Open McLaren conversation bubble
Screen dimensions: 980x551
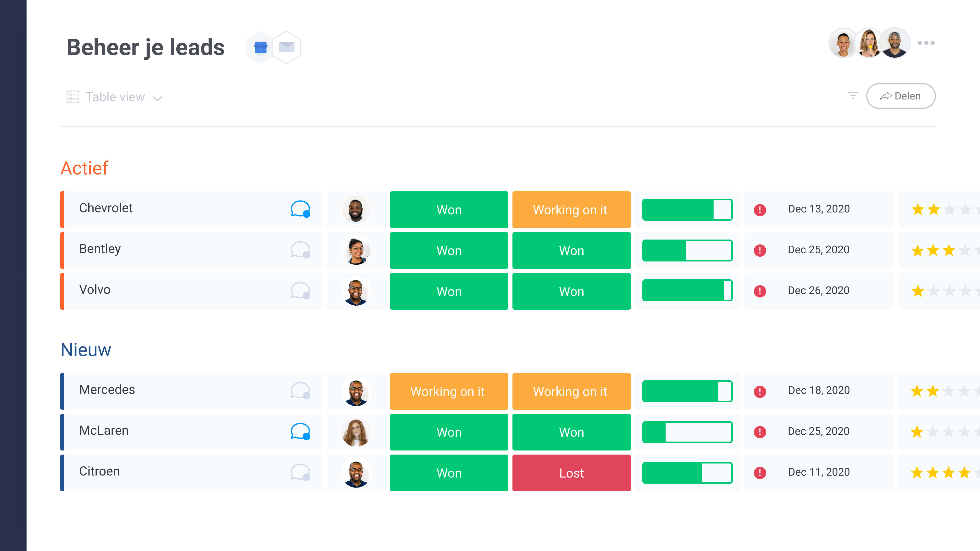[301, 432]
